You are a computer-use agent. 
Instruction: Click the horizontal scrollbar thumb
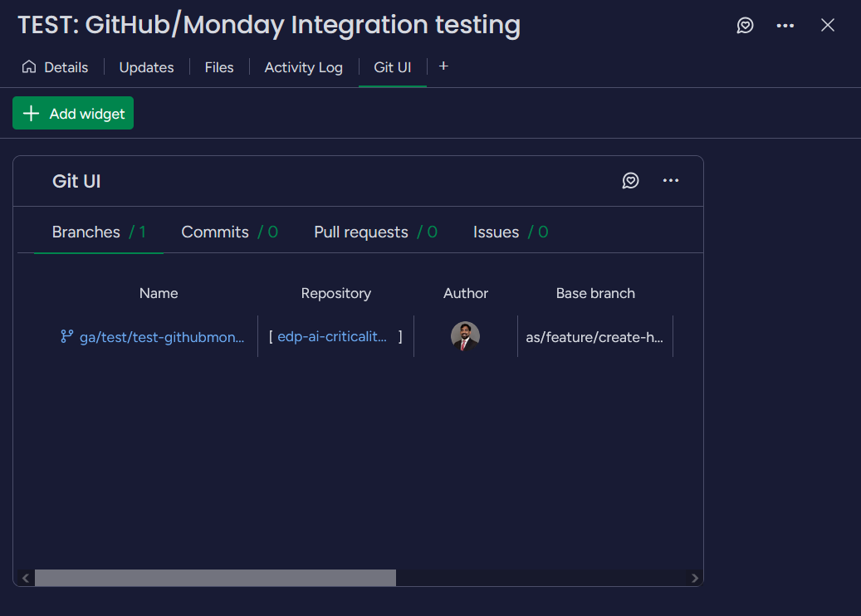215,578
